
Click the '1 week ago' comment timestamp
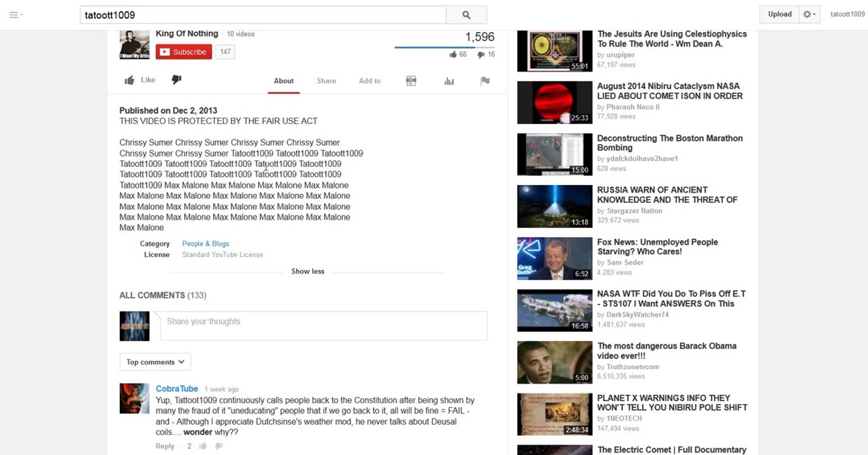(x=222, y=389)
